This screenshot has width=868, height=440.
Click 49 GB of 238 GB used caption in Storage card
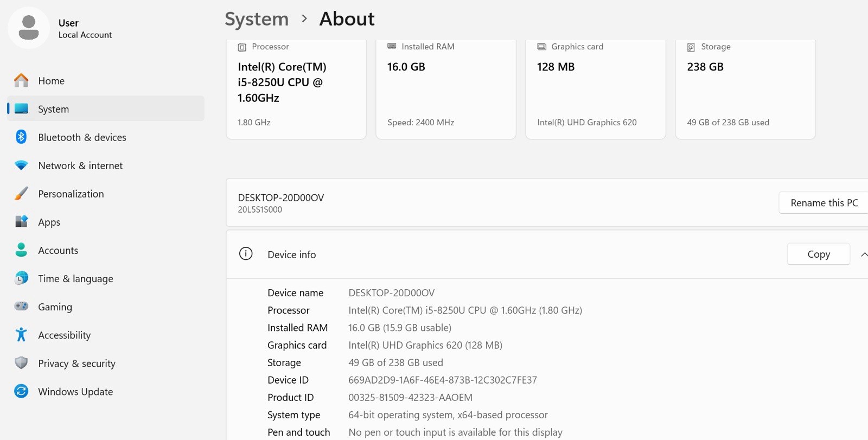pyautogui.click(x=728, y=122)
